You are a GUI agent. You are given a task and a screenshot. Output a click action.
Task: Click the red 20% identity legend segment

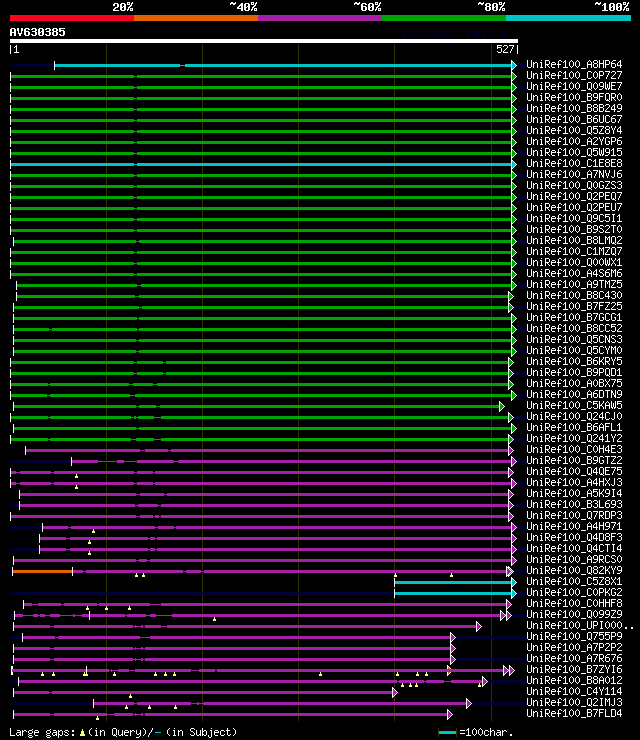[x=72, y=18]
